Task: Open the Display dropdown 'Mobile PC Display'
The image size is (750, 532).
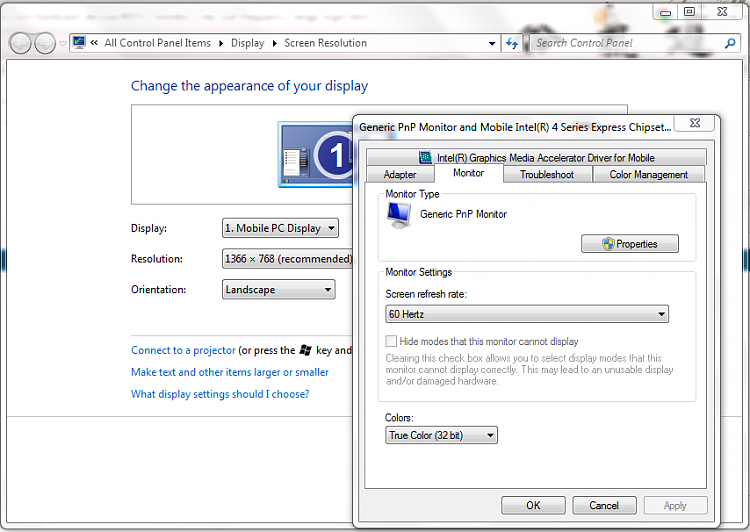Action: pos(280,228)
